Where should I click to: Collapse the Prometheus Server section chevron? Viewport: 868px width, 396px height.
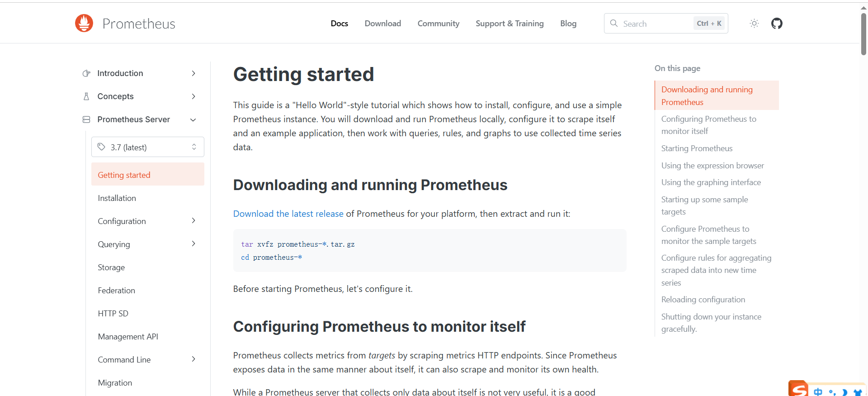coord(193,119)
